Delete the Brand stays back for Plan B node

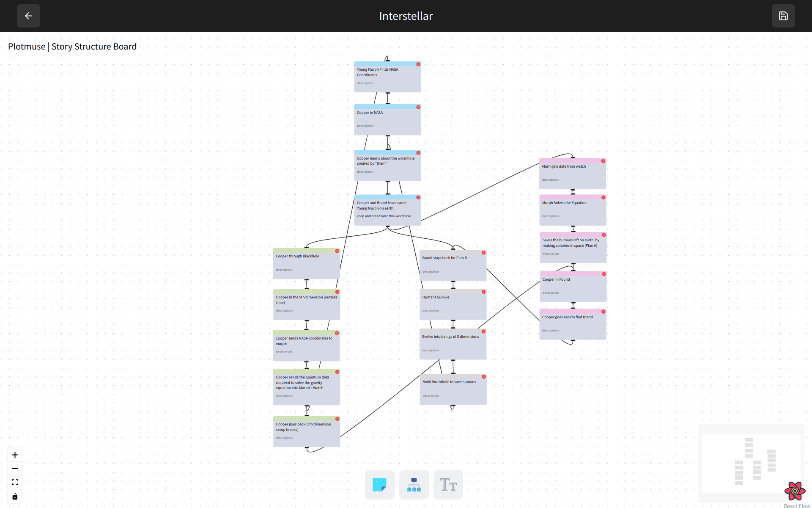coord(484,252)
